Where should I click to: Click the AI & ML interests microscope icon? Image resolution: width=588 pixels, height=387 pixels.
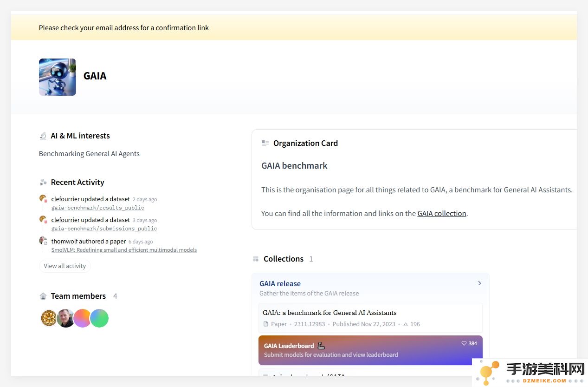click(x=43, y=136)
